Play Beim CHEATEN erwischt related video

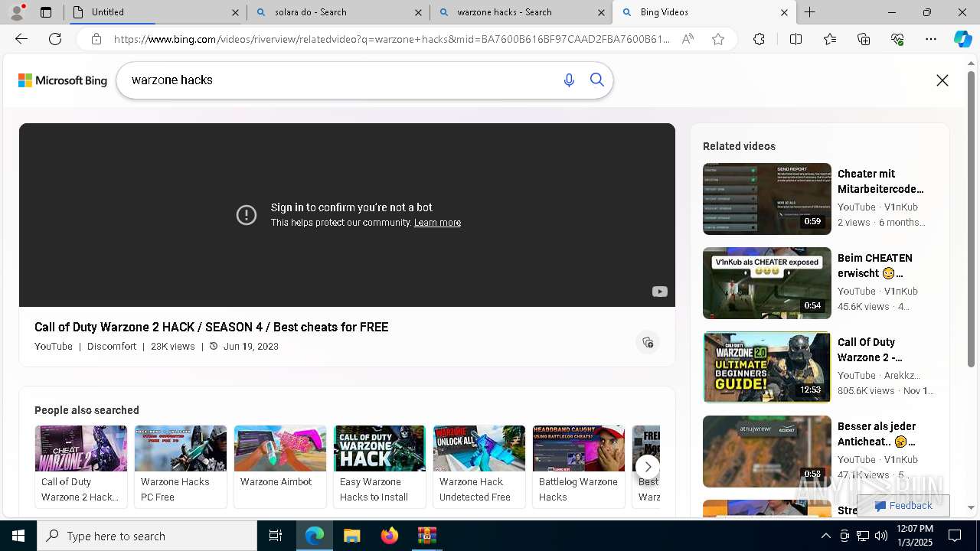[767, 283]
